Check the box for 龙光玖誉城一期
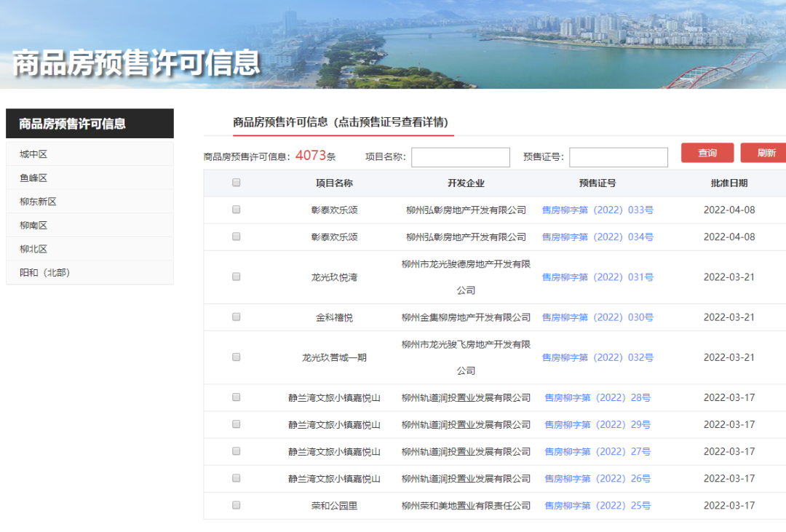The height and width of the screenshot is (532, 786). click(236, 357)
